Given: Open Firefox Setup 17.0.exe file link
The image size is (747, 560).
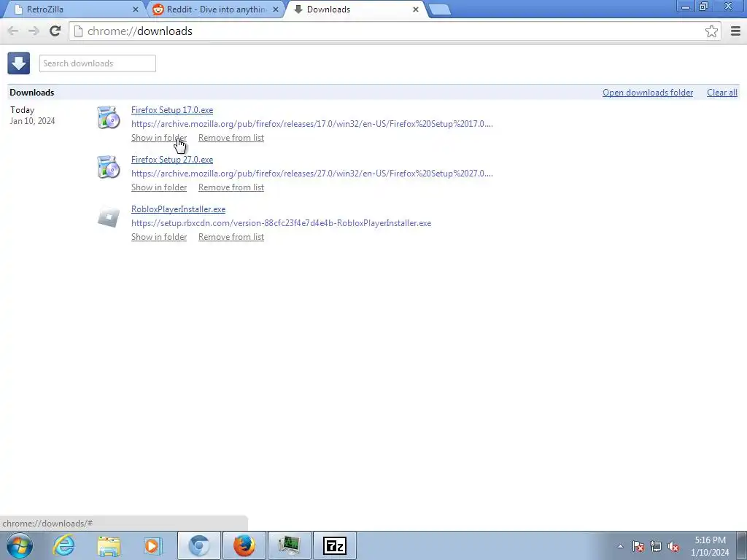Looking at the screenshot, I should click(172, 110).
